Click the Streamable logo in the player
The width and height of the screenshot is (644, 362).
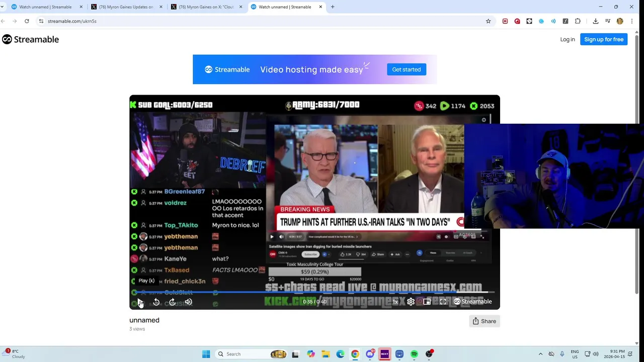point(472,302)
